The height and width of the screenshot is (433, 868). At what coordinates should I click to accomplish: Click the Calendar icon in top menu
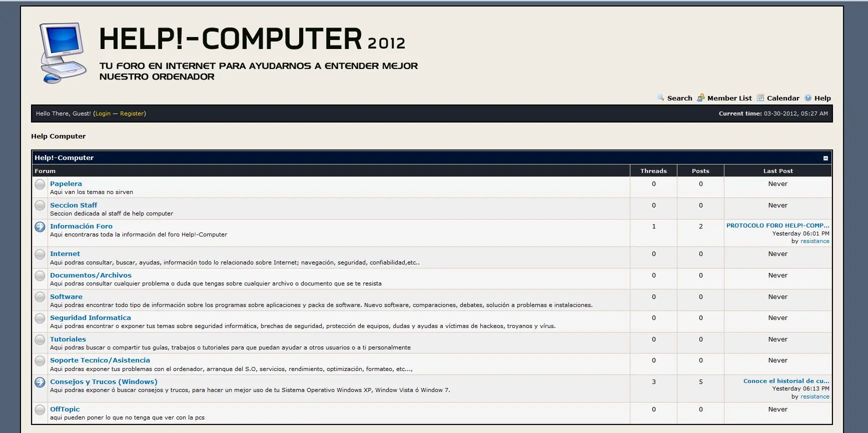[x=760, y=97]
